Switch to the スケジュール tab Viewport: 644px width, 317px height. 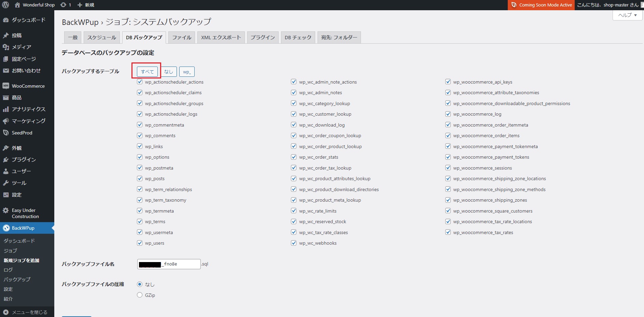click(102, 38)
